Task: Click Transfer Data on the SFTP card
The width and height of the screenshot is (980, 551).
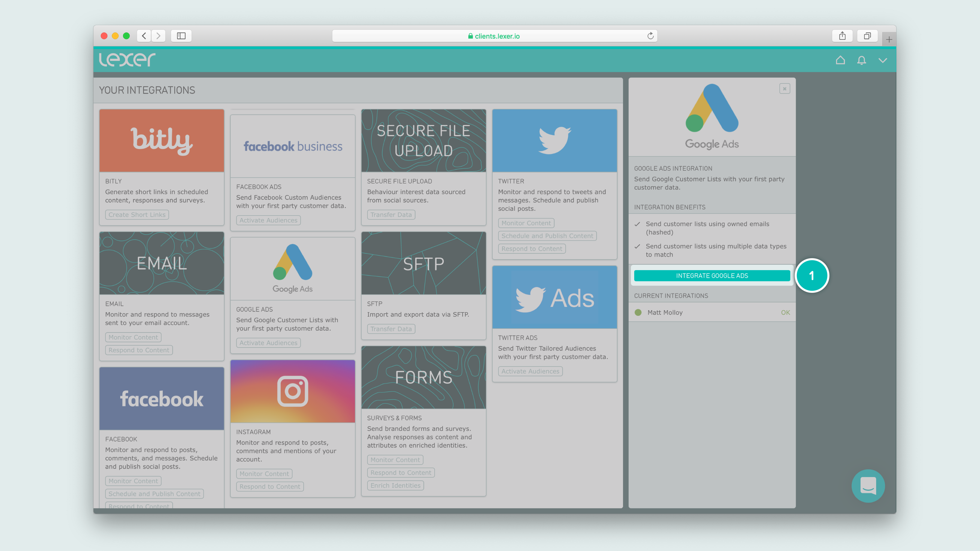Action: [391, 329]
